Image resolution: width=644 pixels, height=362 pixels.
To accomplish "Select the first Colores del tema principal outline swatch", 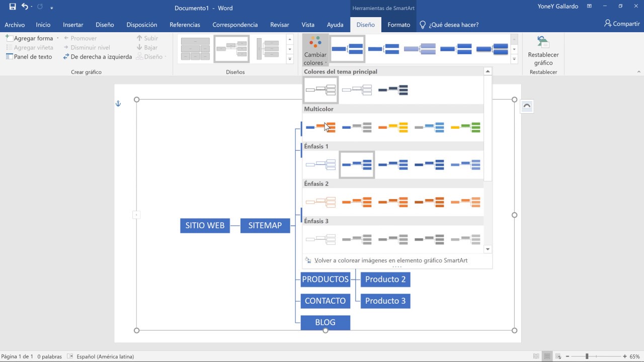I will (x=321, y=90).
